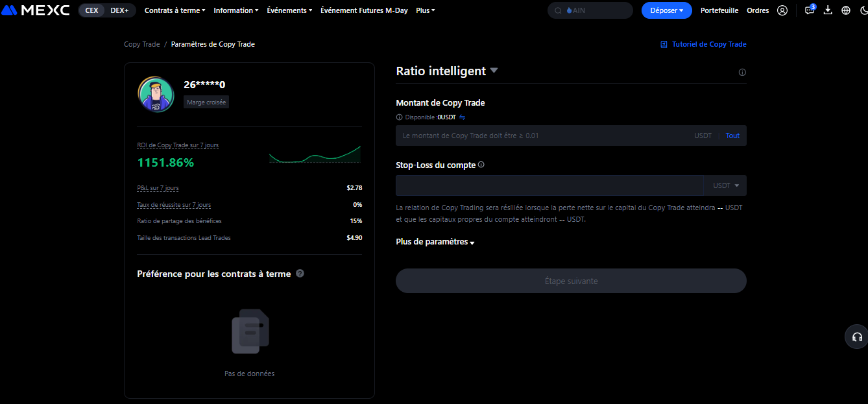Image resolution: width=868 pixels, height=404 pixels.
Task: Click the Étape suivante button
Action: click(x=571, y=281)
